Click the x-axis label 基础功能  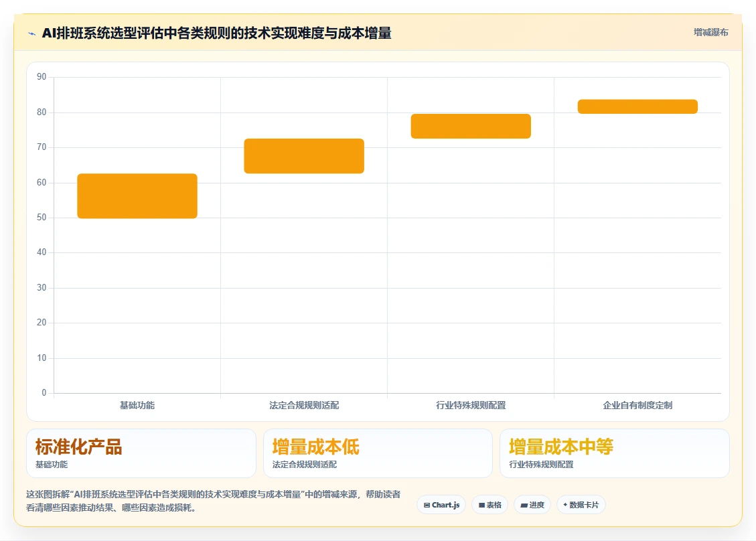pyautogui.click(x=137, y=406)
